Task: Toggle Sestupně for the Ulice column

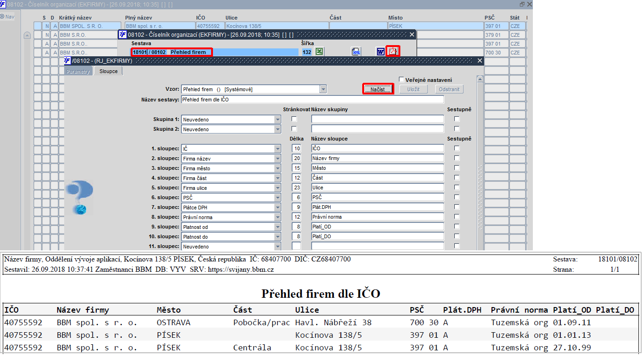Action: (x=457, y=188)
